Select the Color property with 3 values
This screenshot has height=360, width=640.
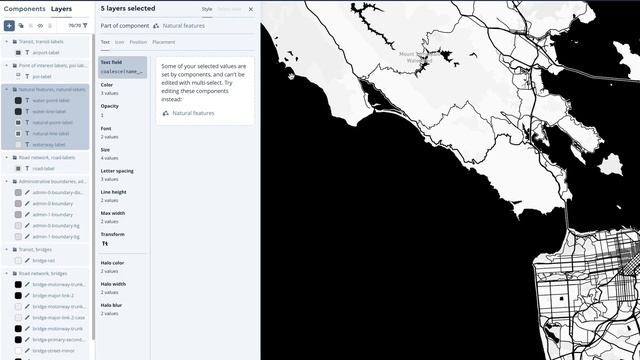tap(122, 89)
